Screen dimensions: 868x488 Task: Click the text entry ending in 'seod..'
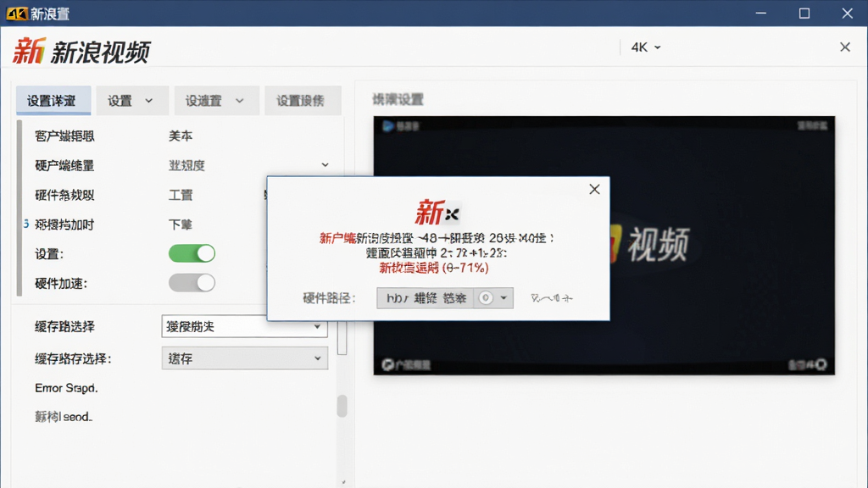click(x=63, y=417)
